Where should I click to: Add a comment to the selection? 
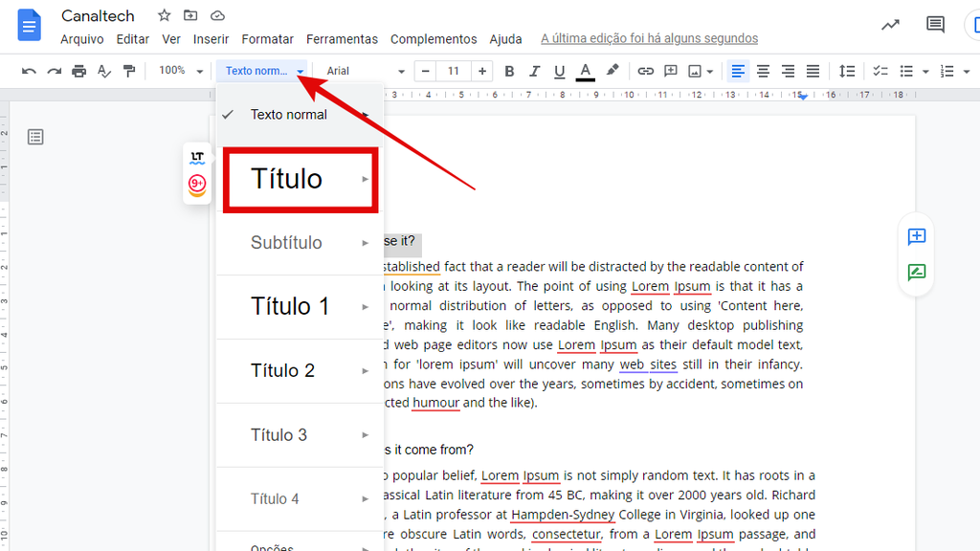coord(670,71)
